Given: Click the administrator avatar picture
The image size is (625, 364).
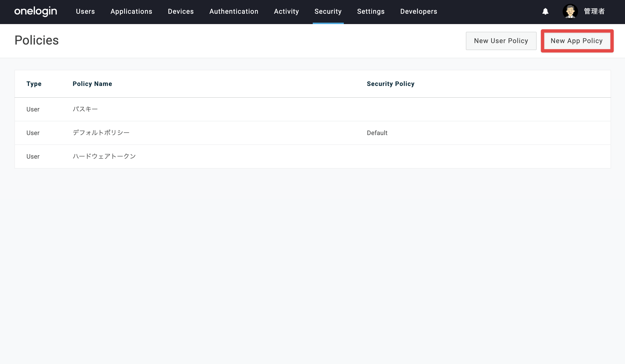Looking at the screenshot, I should tap(570, 11).
